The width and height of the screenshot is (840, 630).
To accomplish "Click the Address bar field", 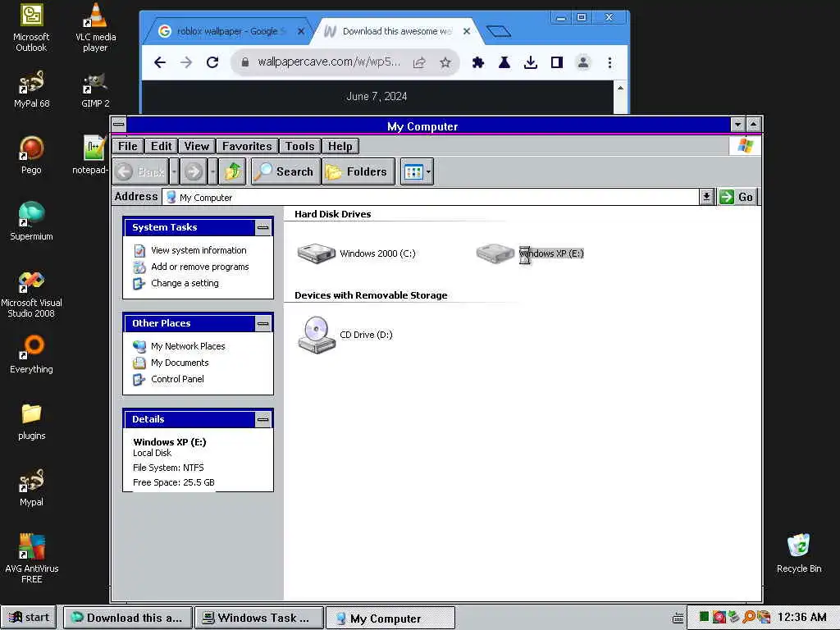I will [431, 197].
